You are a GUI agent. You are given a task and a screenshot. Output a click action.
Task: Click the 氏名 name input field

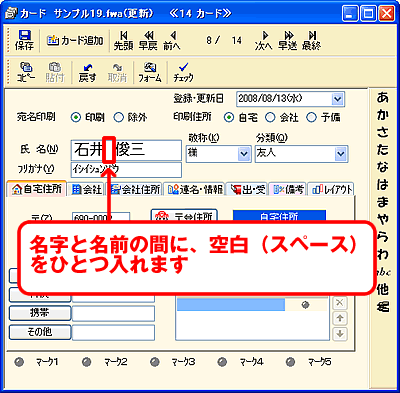point(126,150)
